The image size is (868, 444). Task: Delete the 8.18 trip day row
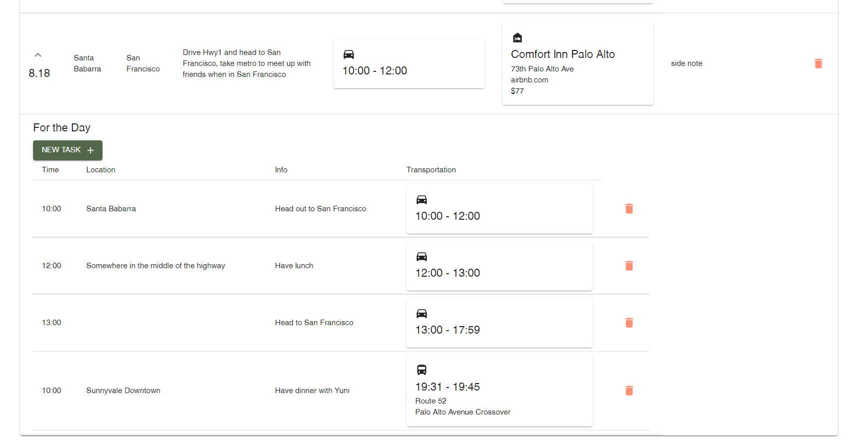coord(818,63)
